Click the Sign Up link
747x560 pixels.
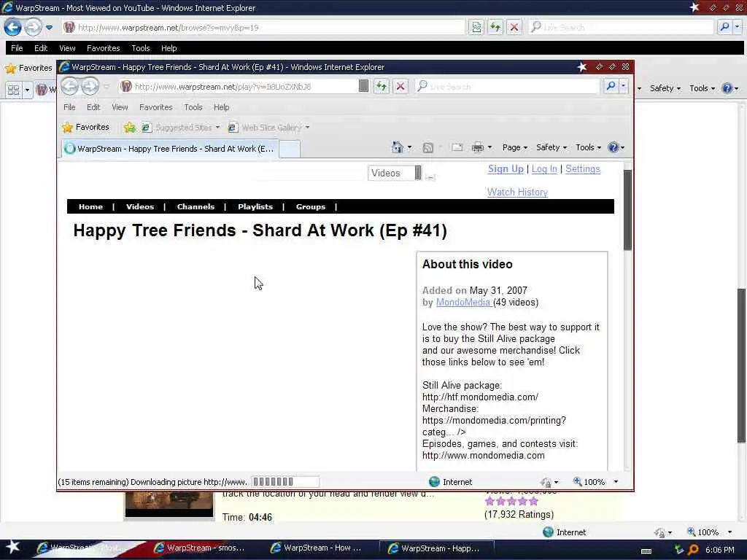[506, 169]
